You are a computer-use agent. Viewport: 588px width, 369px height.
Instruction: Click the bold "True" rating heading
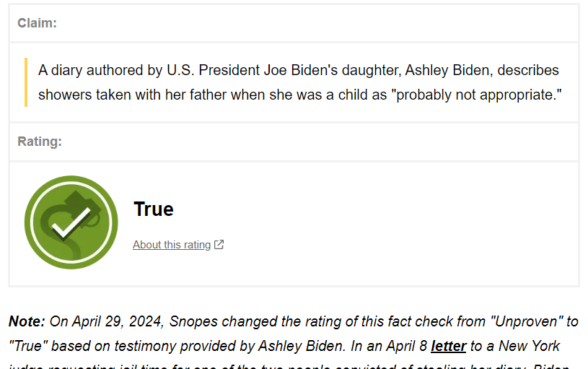pos(154,209)
